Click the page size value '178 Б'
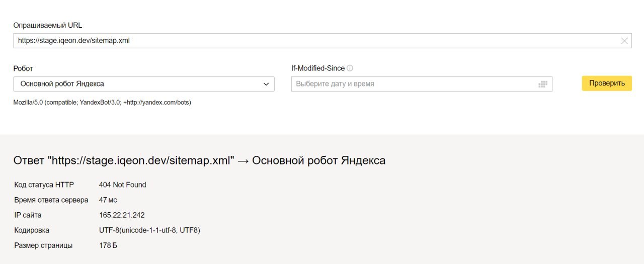 108,245
